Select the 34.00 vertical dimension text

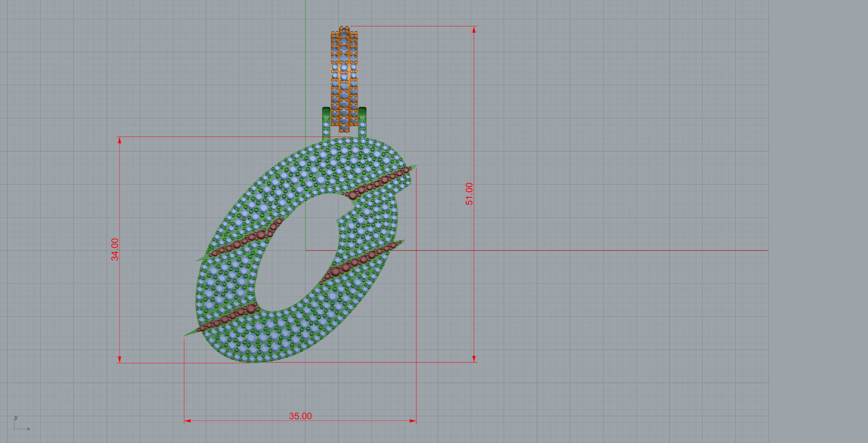114,249
